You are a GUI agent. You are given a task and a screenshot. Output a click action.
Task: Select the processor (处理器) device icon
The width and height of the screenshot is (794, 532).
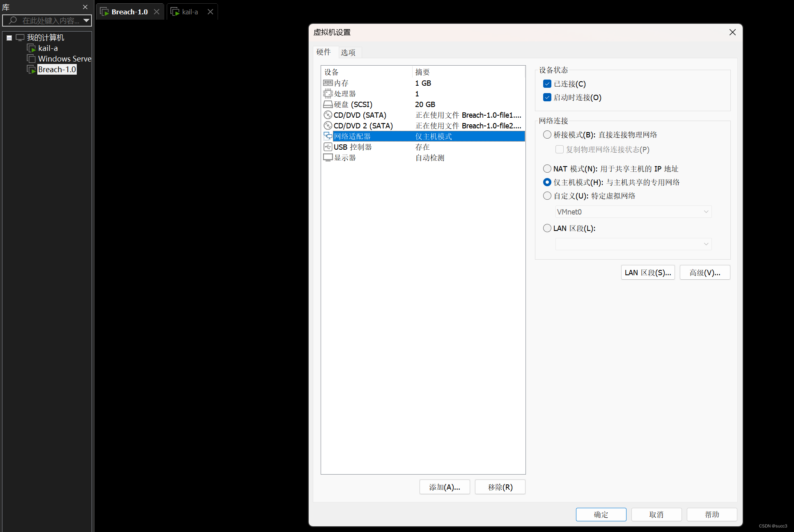[x=328, y=94]
